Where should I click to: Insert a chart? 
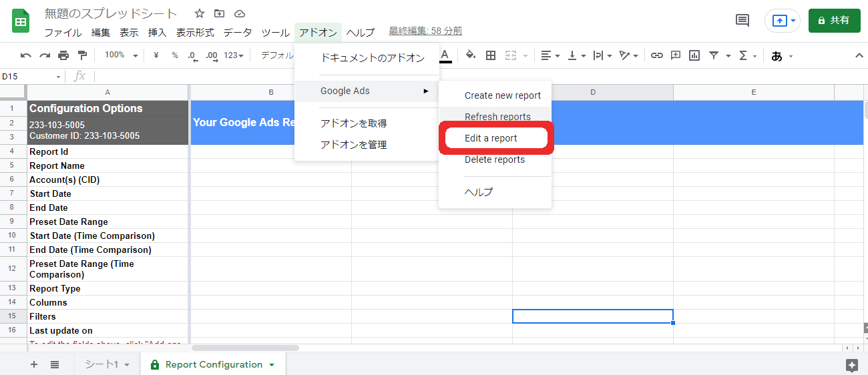click(x=694, y=55)
